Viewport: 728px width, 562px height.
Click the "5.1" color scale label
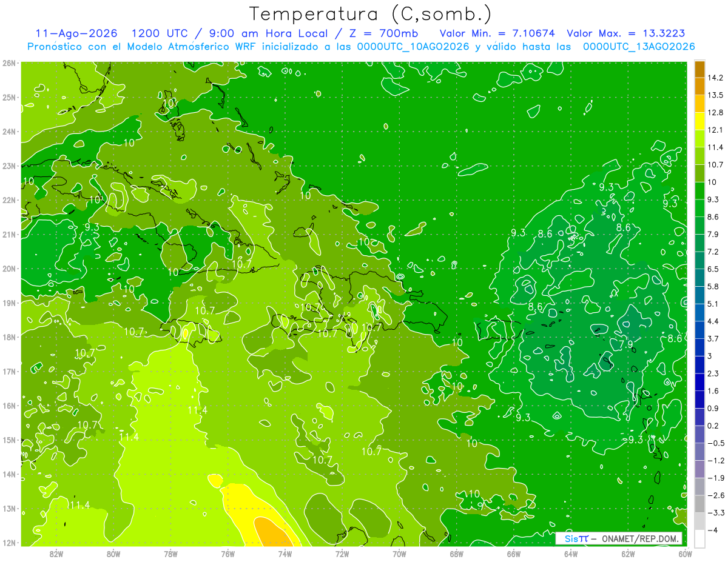pyautogui.click(x=713, y=304)
